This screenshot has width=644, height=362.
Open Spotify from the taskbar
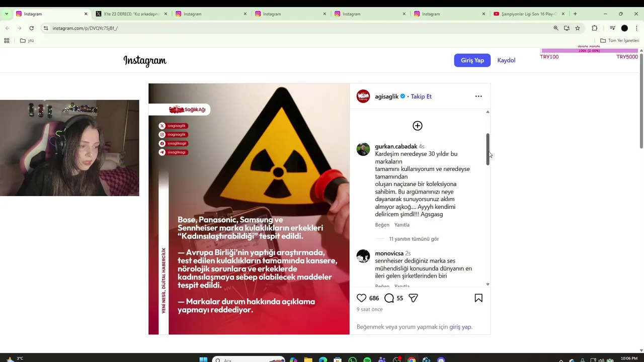pos(367,359)
